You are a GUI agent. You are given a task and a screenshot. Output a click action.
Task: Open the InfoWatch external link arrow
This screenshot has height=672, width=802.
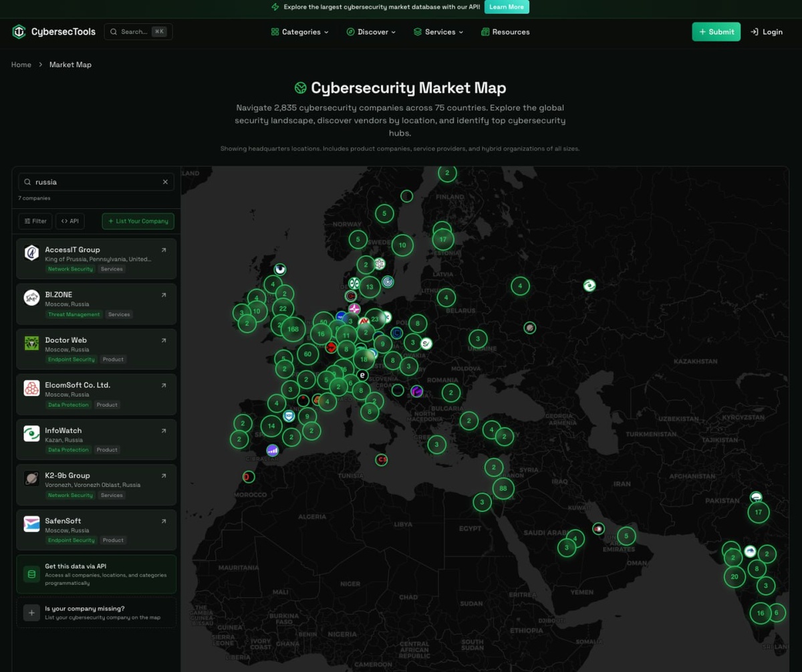(164, 431)
